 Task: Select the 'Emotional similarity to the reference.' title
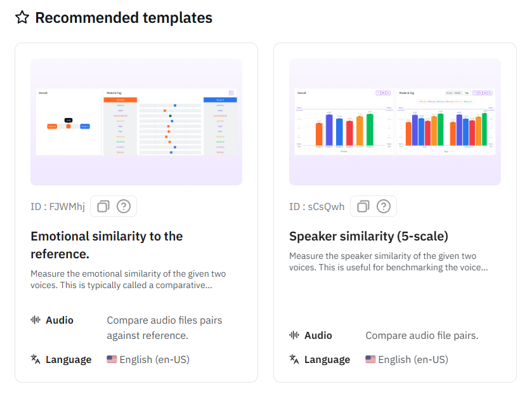click(x=107, y=245)
